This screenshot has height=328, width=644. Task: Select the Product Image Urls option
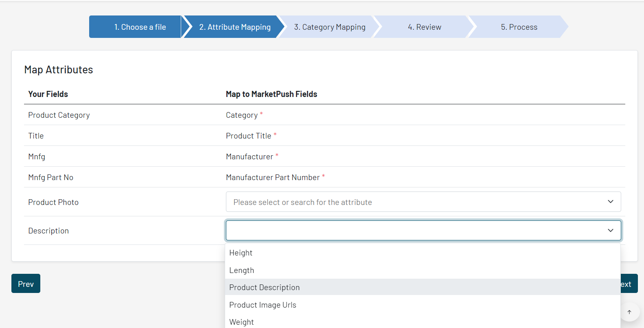point(263,305)
